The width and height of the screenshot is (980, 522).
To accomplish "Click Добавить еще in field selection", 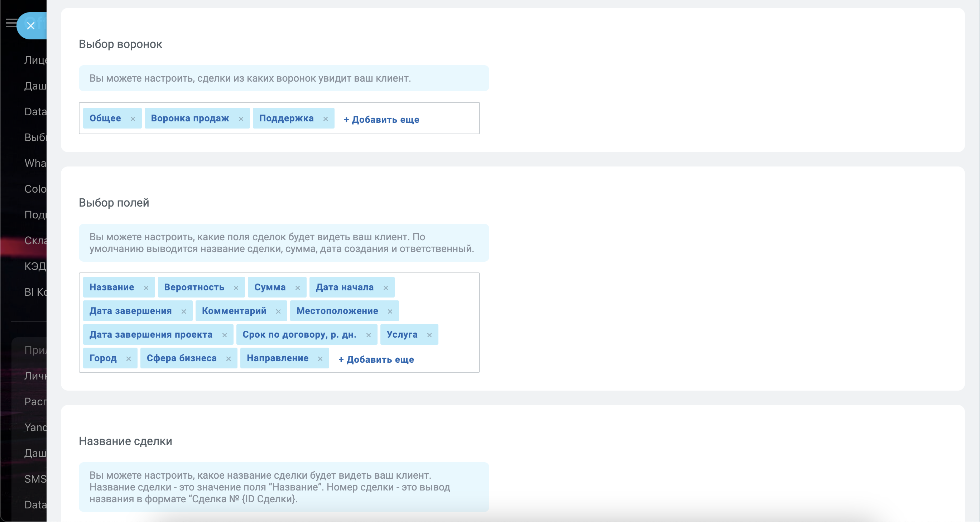I will click(x=376, y=359).
